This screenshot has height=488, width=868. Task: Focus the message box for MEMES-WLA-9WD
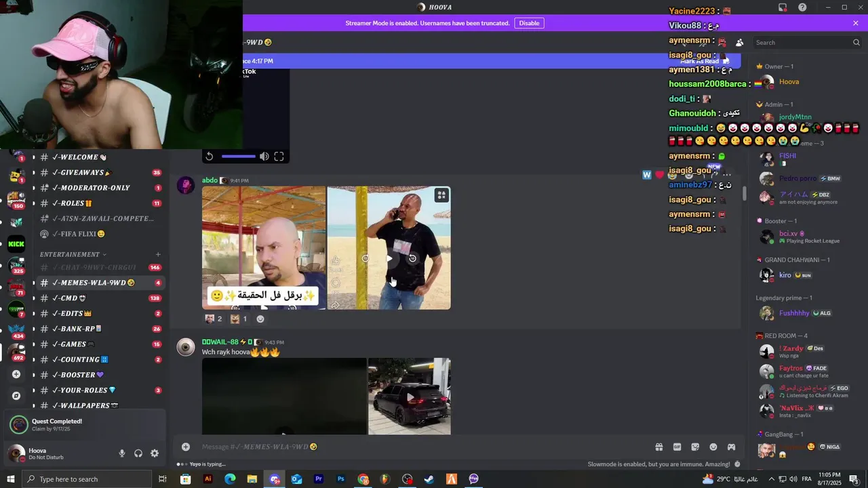[x=420, y=447]
